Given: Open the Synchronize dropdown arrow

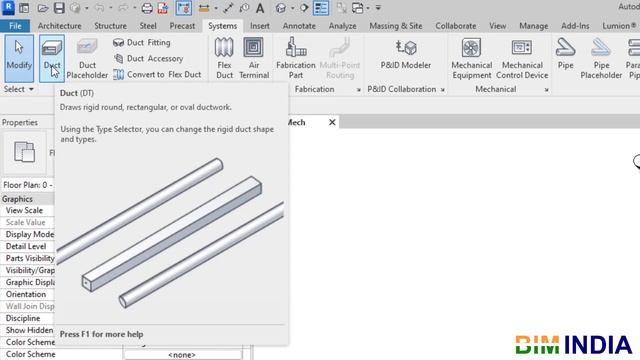Looking at the screenshot, I should [x=87, y=8].
